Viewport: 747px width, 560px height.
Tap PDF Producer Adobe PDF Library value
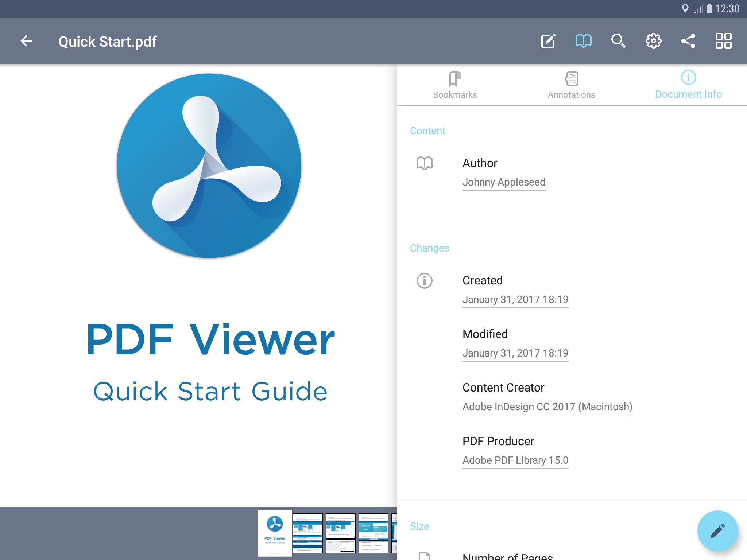(515, 460)
